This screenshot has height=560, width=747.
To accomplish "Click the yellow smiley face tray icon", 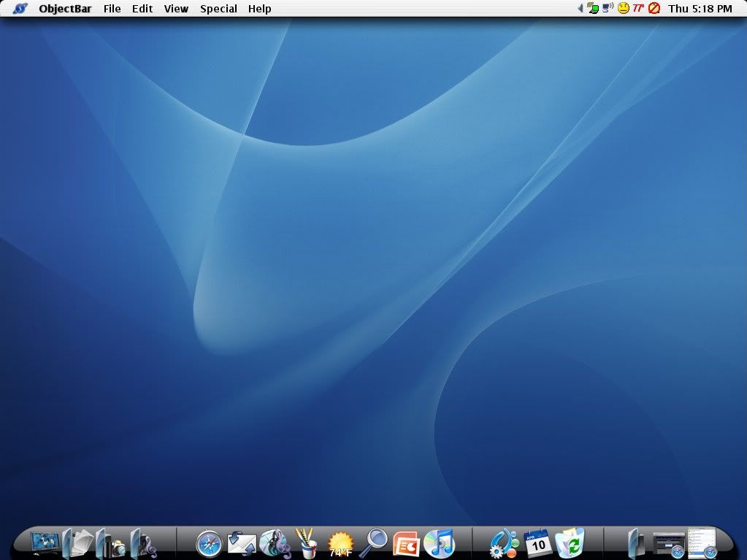I will tap(623, 8).
